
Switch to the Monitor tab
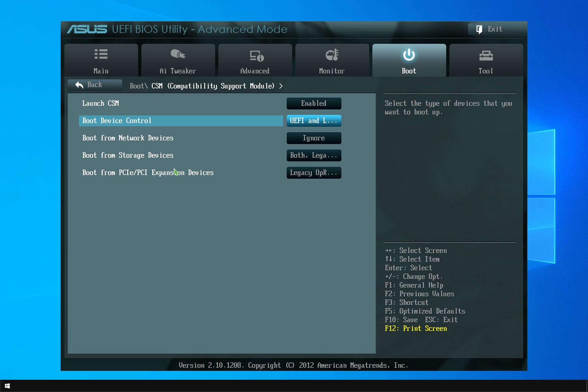point(332,71)
